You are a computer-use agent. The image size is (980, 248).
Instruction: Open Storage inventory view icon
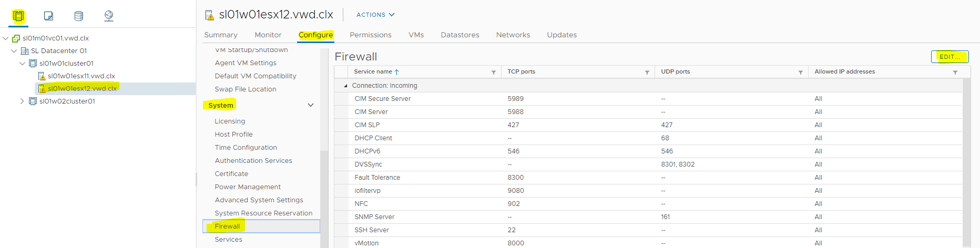point(78,16)
